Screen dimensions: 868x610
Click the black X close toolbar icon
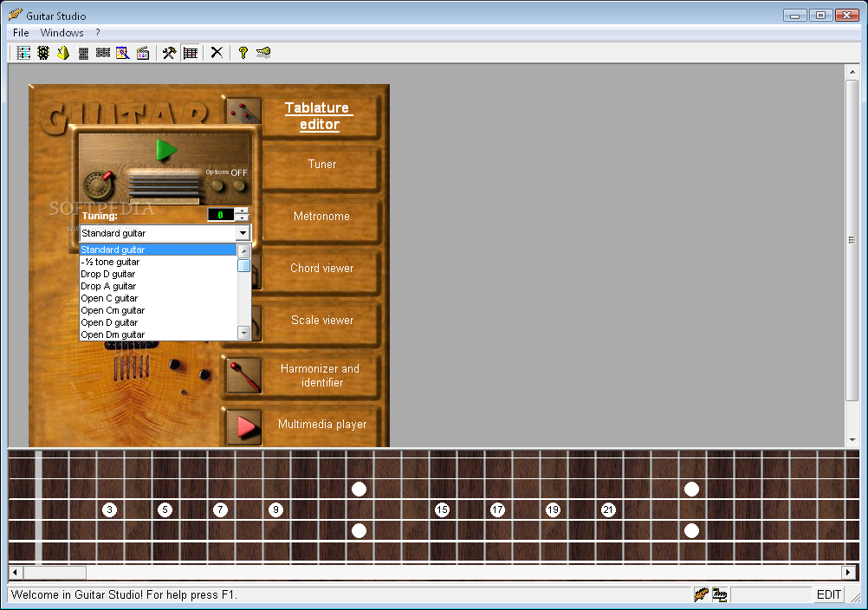pyautogui.click(x=217, y=53)
